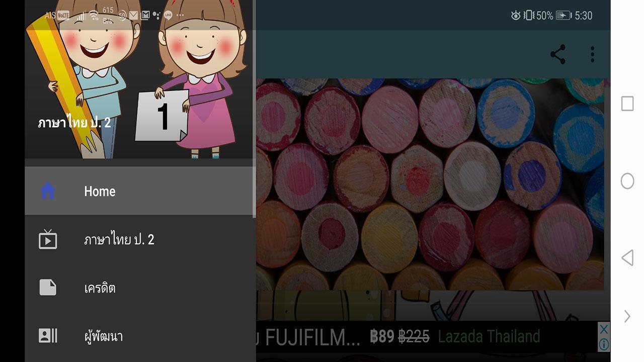This screenshot has height=362, width=644.
Task: Select ภาษาไทย ป. 2 menu item
Action: 140,239
